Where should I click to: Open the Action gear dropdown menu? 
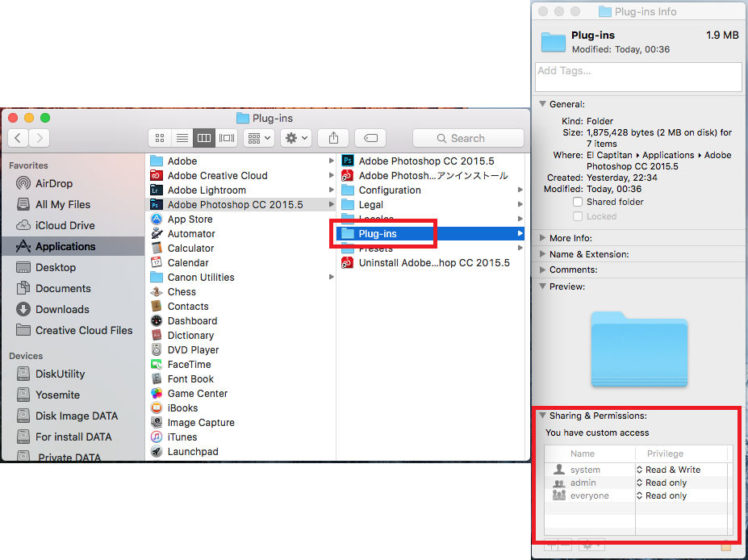(x=295, y=138)
